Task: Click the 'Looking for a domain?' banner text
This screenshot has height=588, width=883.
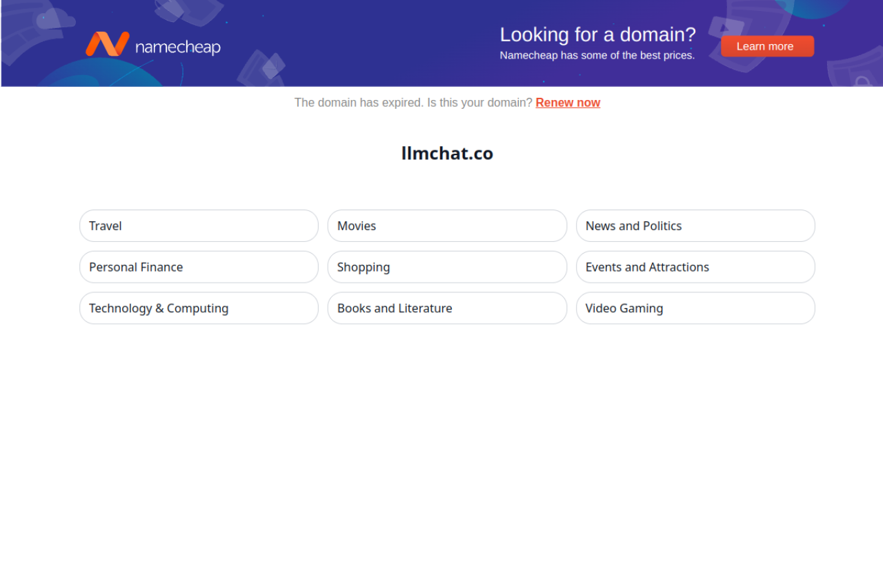Action: (597, 34)
